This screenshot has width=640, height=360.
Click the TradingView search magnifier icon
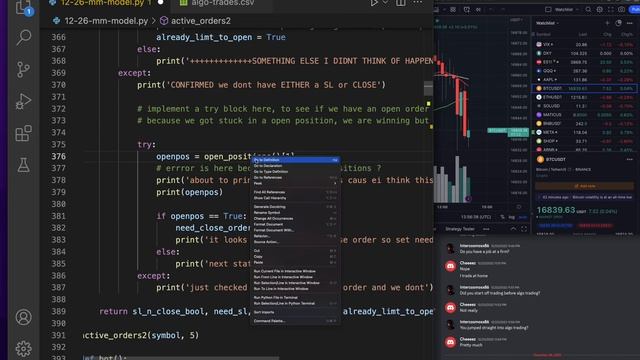(x=588, y=9)
